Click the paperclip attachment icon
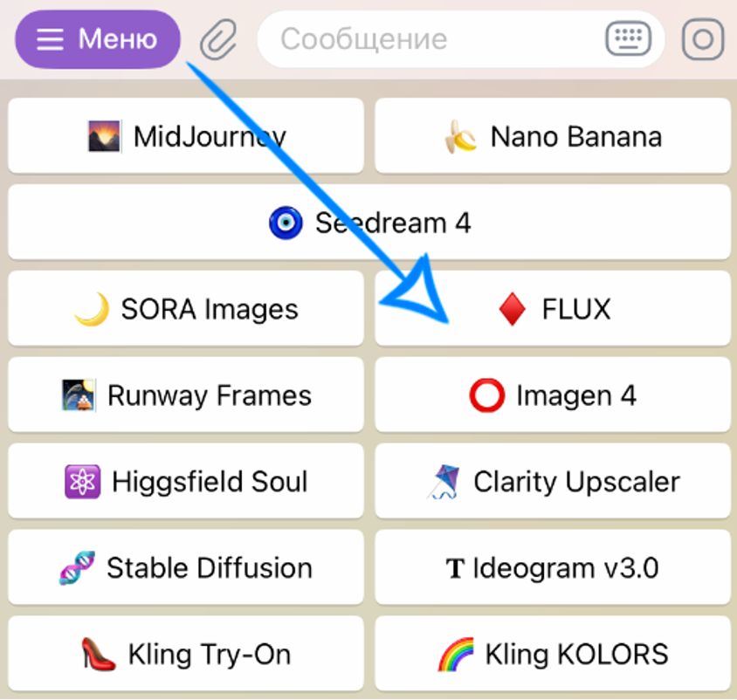This screenshot has width=737, height=700. 218,39
